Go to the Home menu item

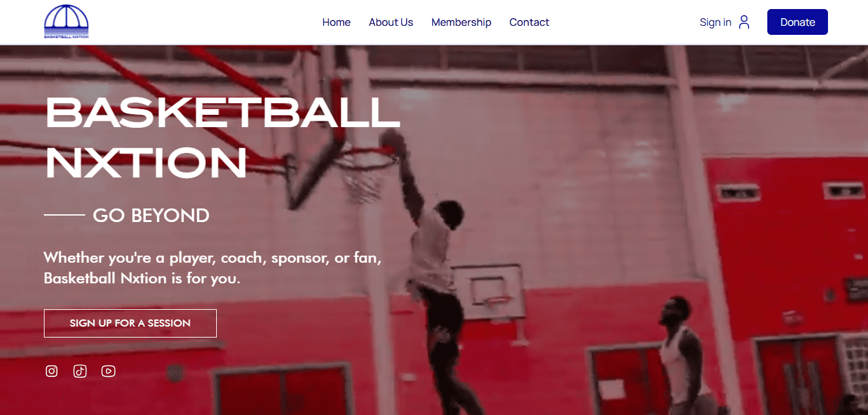336,22
